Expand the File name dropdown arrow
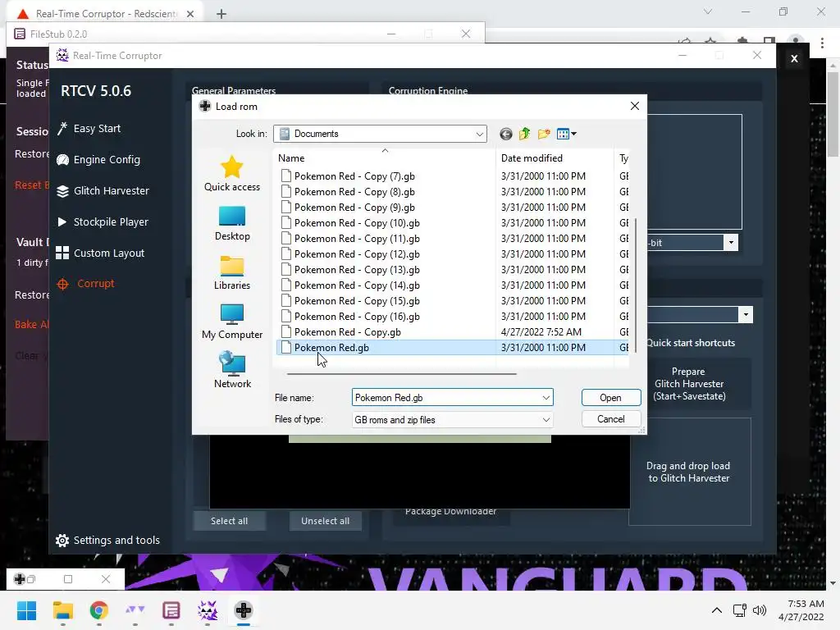The width and height of the screenshot is (840, 630). tap(546, 398)
